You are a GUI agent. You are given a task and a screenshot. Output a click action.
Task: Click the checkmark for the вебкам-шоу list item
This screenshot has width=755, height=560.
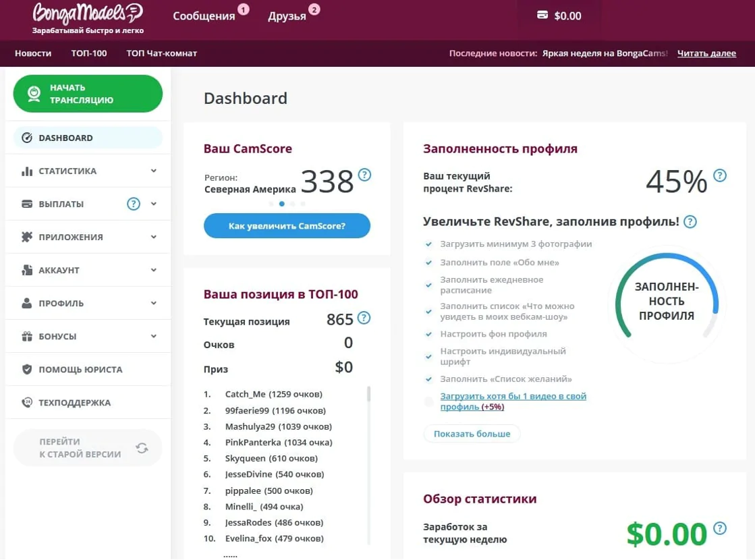coord(428,312)
